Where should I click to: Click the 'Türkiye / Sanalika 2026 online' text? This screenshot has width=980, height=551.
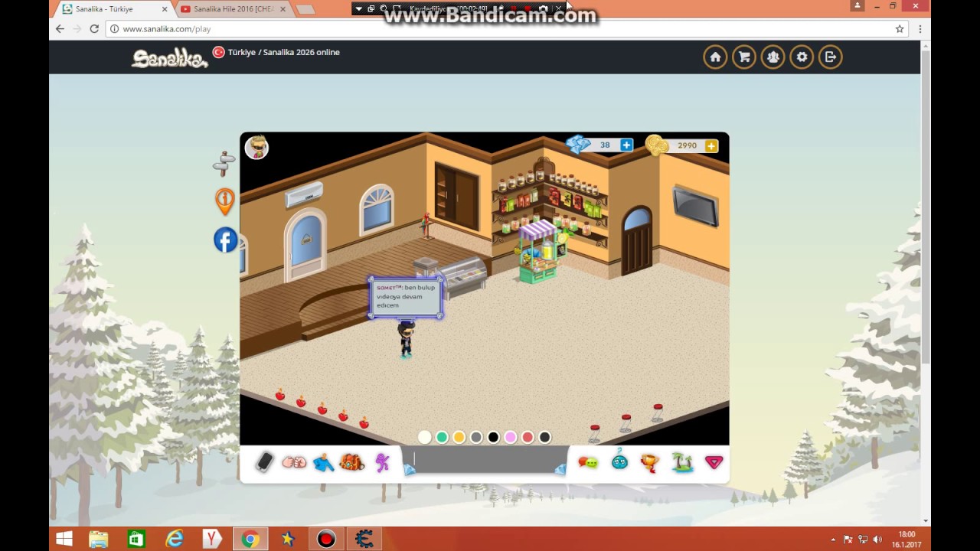(283, 52)
